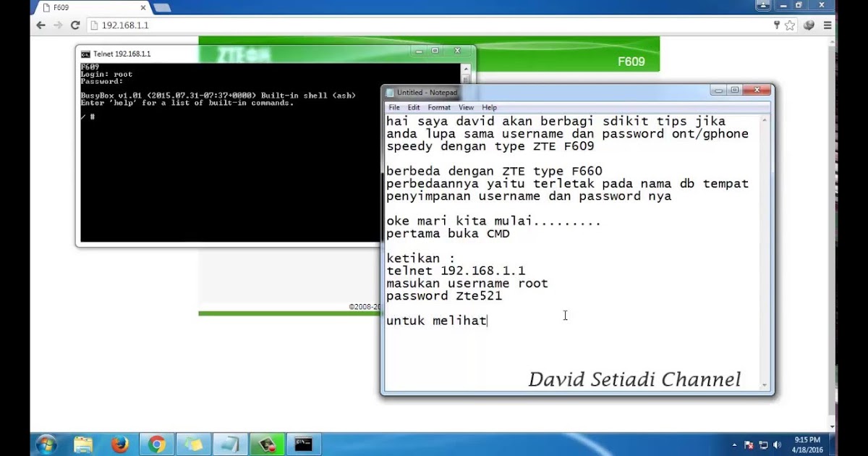This screenshot has height=456, width=868.
Task: Click page info icon in the address bar
Action: click(x=94, y=25)
